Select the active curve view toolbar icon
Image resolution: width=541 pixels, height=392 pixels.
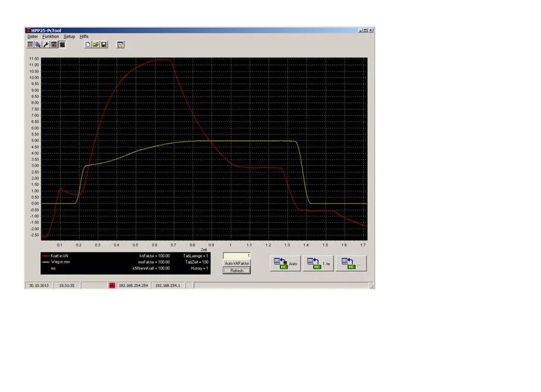62,45
